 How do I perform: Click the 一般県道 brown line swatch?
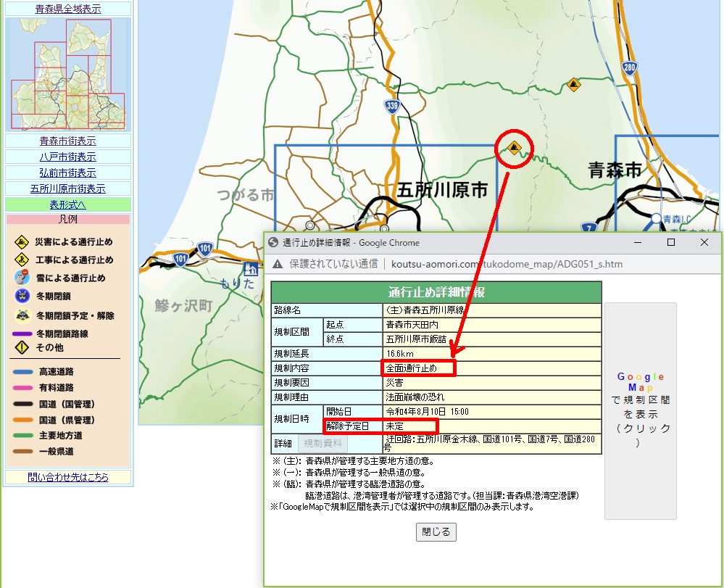point(23,451)
